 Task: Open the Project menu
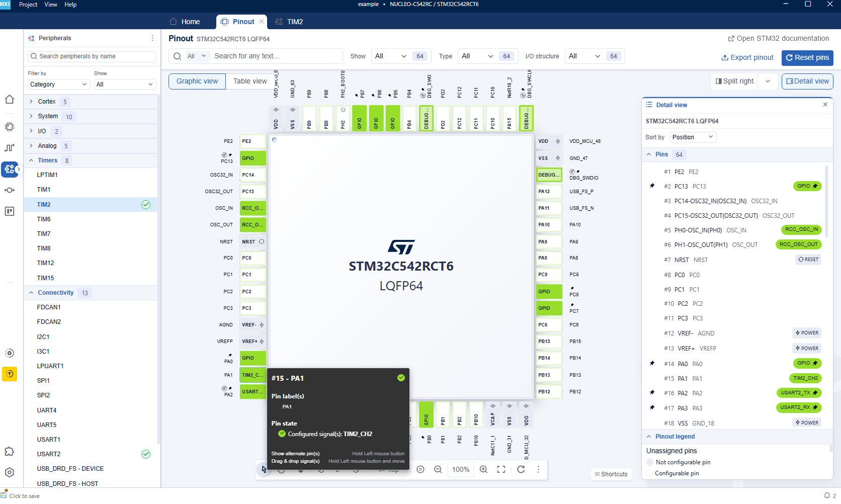28,5
